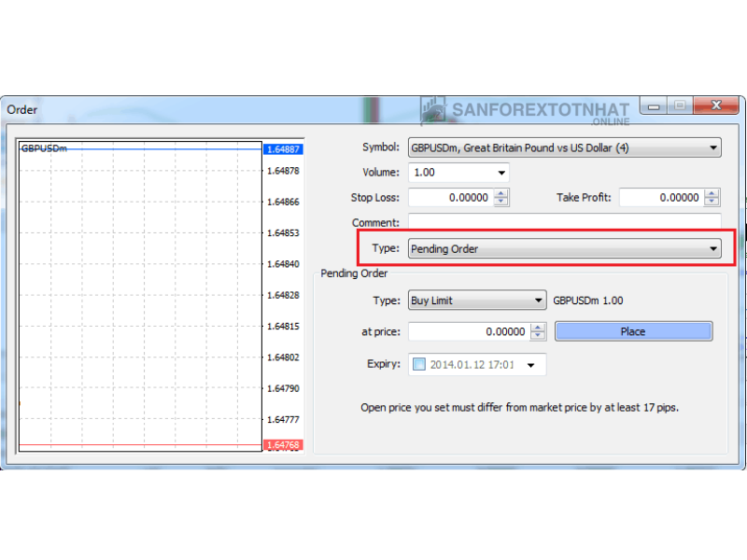Screen dimensions: 747x560
Task: Click the Stop Loss value field
Action: tap(451, 198)
